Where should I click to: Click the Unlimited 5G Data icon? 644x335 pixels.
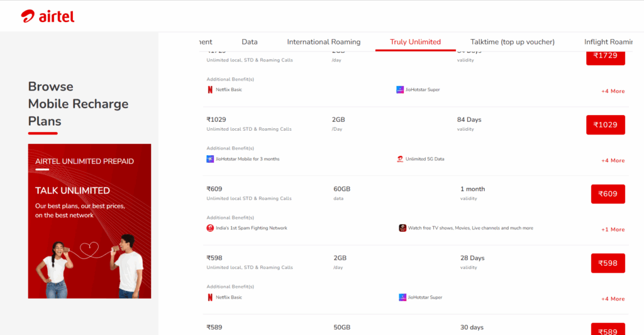(x=400, y=159)
